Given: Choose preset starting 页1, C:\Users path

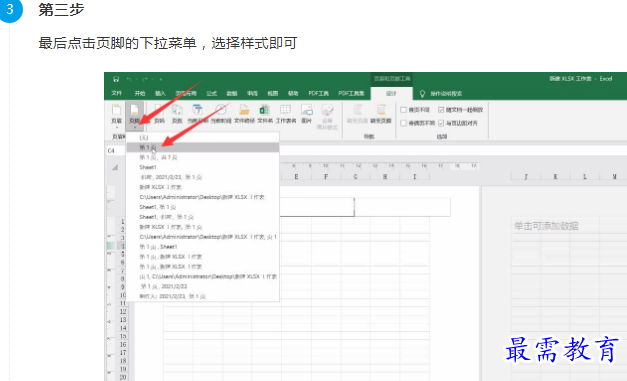Looking at the screenshot, I should pyautogui.click(x=203, y=277).
